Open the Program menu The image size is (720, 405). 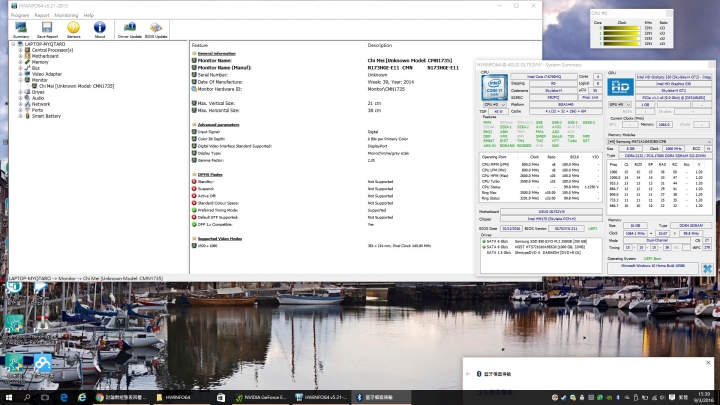point(20,15)
